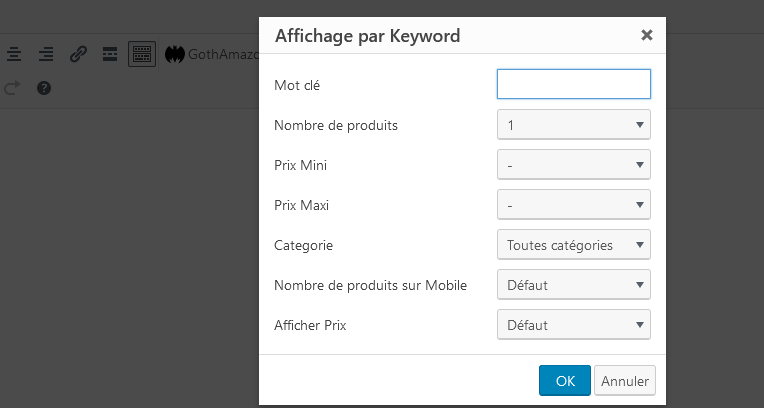Screen dimensions: 764x408
Task: Open the GothAmazon bat icon menu
Action: click(x=174, y=54)
